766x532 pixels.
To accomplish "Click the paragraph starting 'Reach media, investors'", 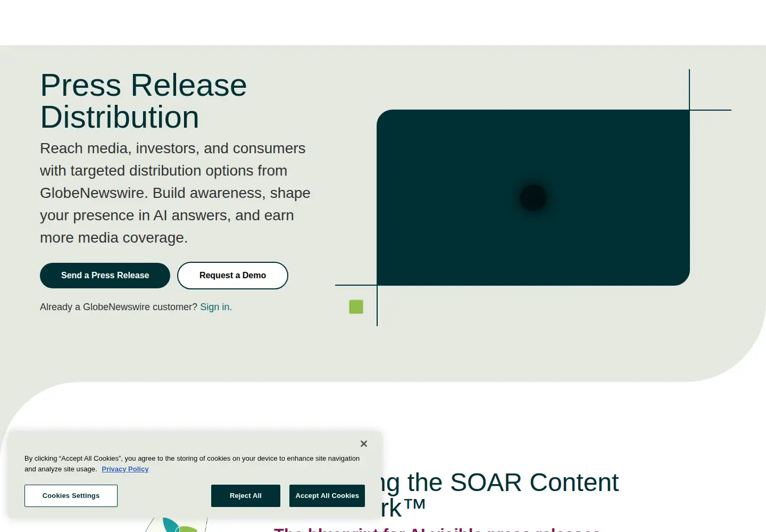I will coord(175,193).
